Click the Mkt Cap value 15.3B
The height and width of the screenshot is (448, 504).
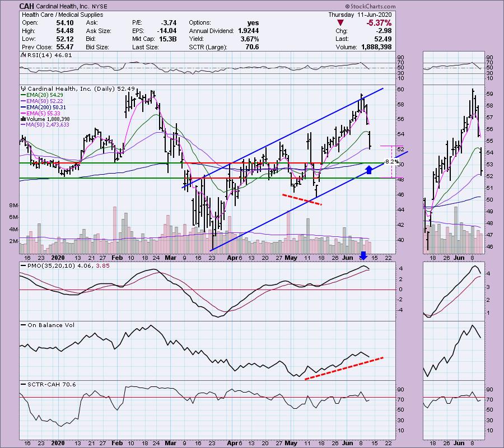click(x=167, y=39)
